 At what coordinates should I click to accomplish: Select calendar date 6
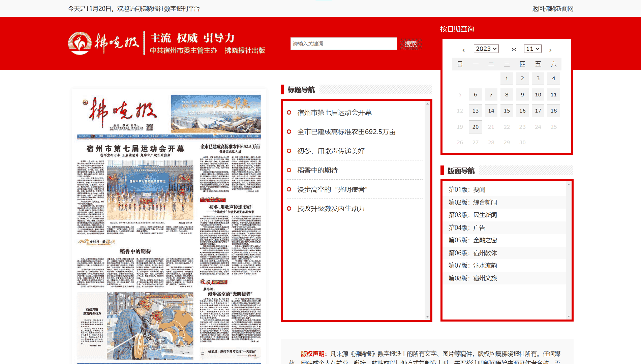[475, 94]
